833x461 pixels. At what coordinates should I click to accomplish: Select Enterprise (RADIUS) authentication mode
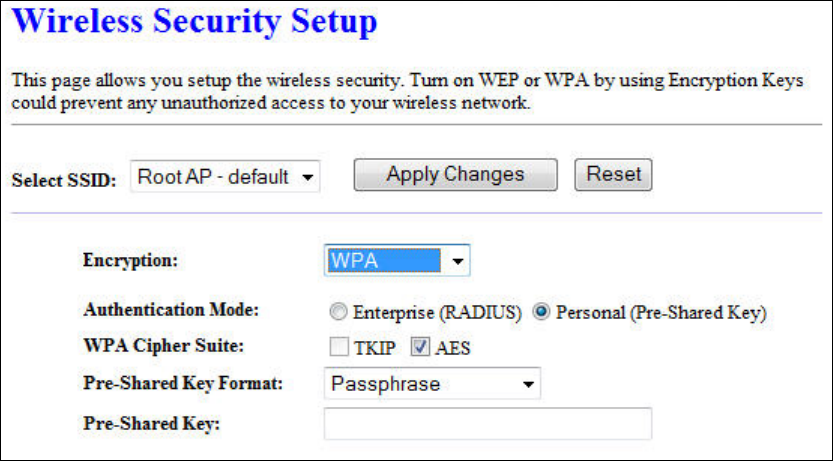coord(338,312)
